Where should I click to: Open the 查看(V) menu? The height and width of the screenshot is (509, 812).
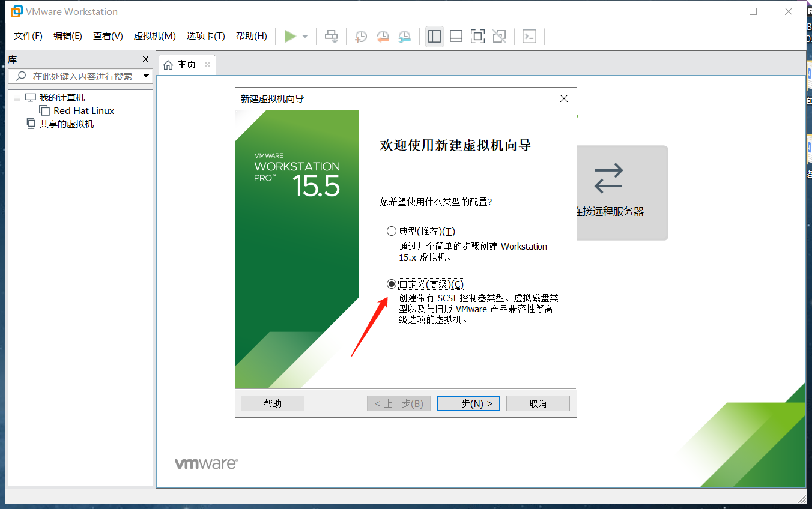(x=108, y=36)
